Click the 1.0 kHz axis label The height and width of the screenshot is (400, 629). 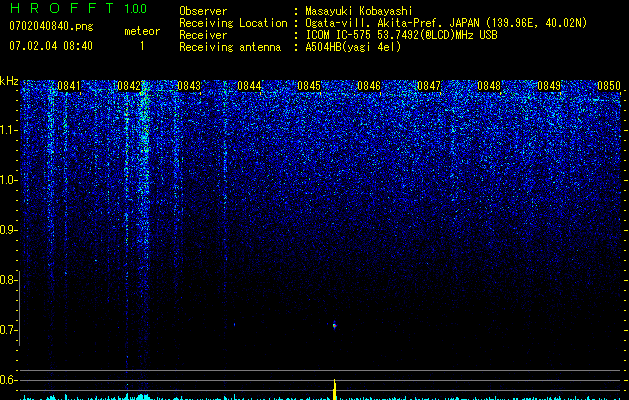(8, 180)
